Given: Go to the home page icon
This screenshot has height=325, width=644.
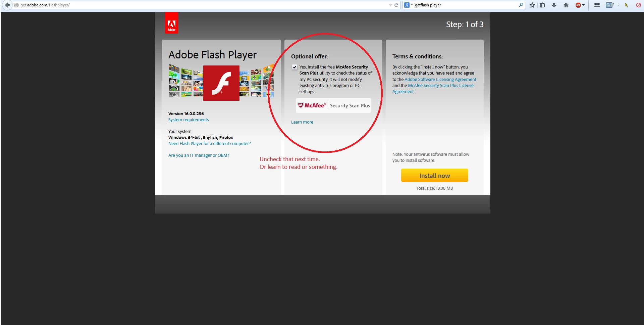Looking at the screenshot, I should coord(566,5).
